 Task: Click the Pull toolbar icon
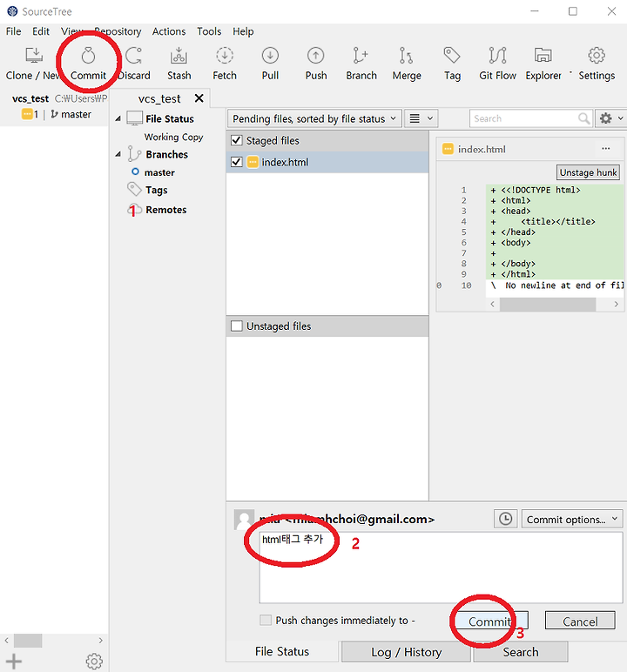point(270,64)
